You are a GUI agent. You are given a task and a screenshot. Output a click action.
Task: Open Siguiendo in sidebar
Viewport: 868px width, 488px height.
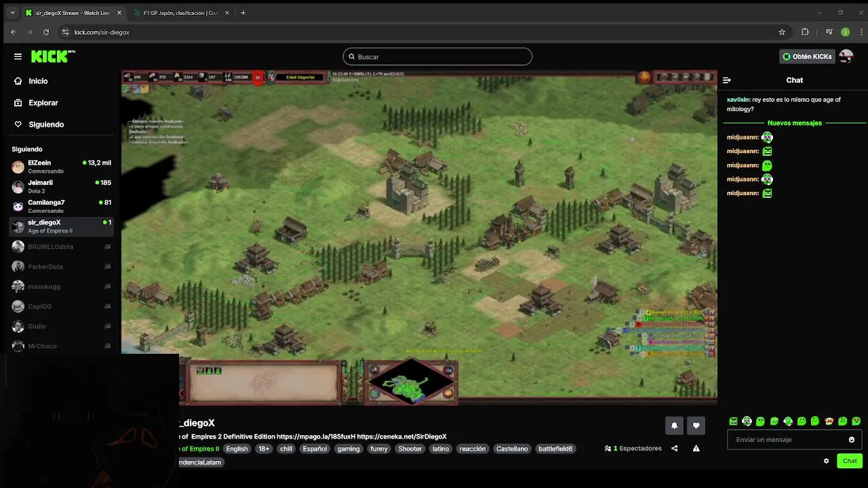46,125
